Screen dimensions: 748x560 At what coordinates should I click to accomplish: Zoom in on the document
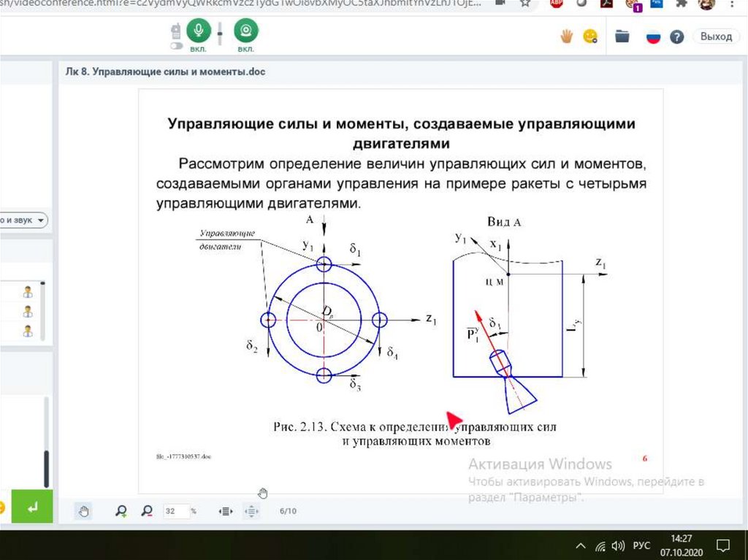pos(122,511)
